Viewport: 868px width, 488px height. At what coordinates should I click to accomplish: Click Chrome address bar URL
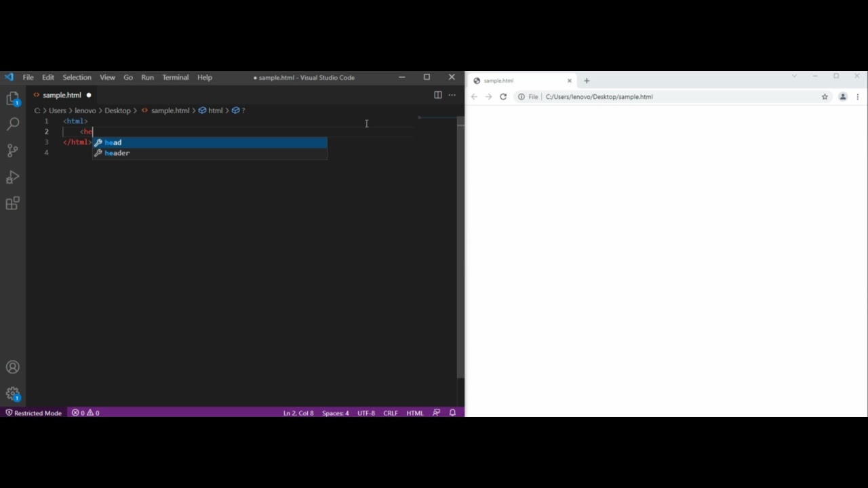[x=599, y=97]
